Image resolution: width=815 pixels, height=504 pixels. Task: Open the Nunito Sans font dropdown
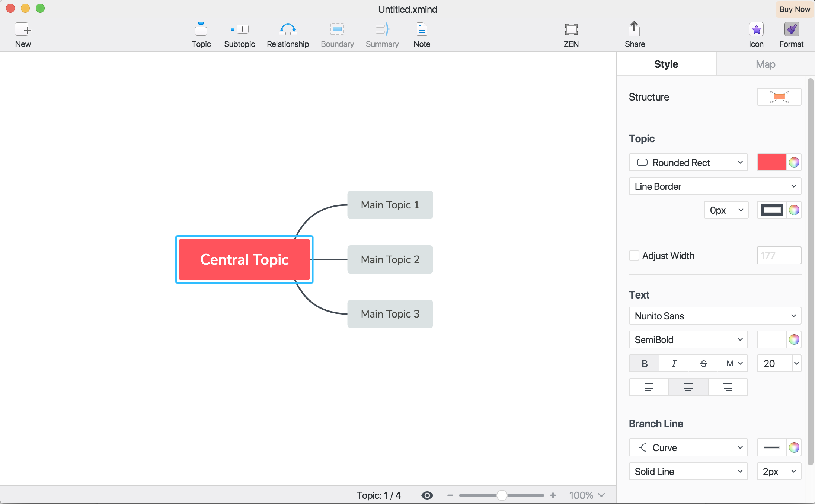tap(715, 316)
